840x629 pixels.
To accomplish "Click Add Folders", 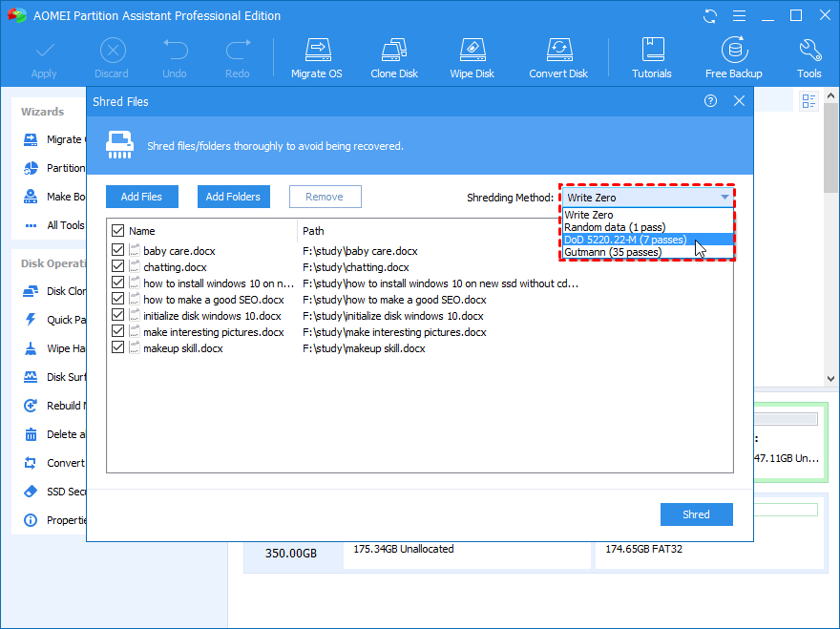I will click(x=233, y=196).
